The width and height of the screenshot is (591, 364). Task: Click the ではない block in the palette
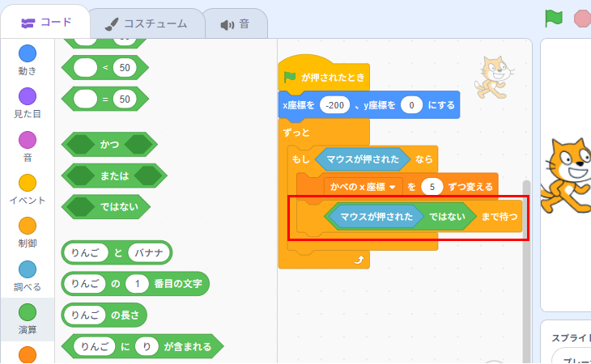click(118, 206)
